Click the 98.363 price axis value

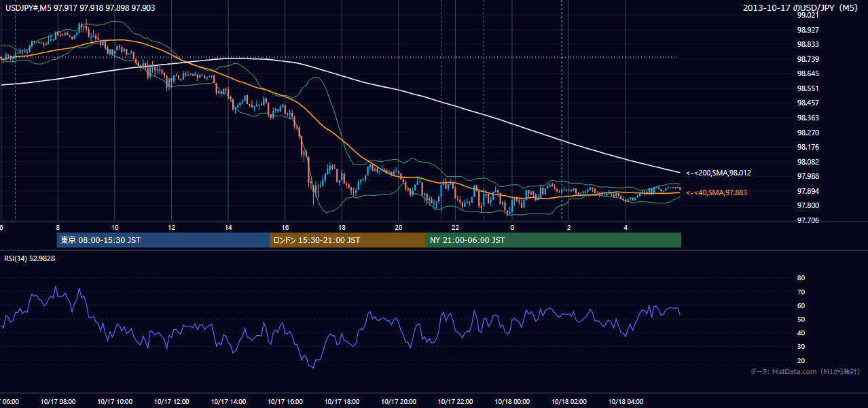807,118
